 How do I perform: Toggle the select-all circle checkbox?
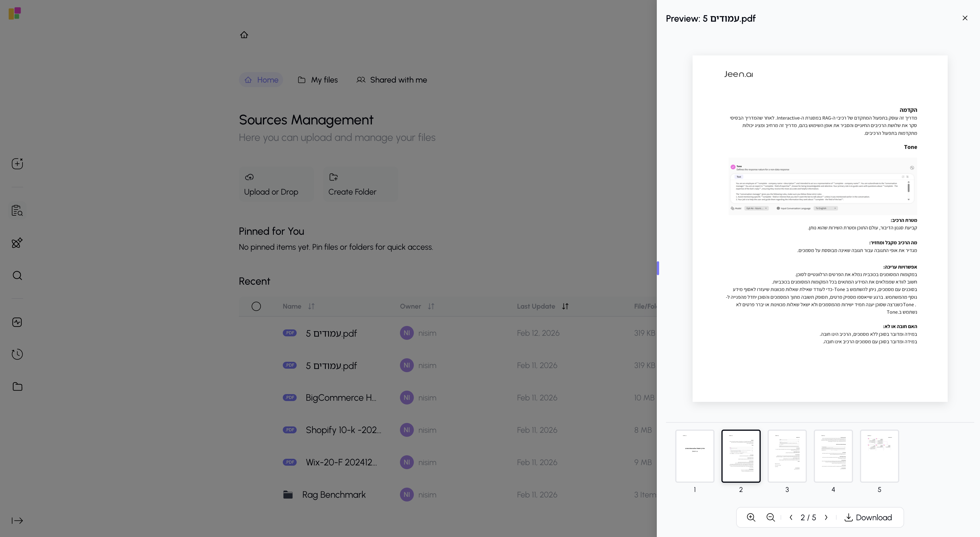point(256,306)
